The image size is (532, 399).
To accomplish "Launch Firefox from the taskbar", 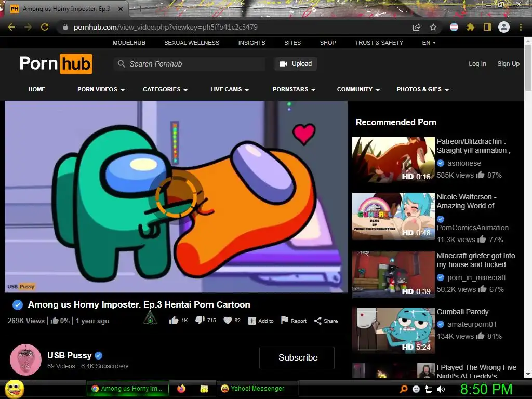I will tap(181, 389).
